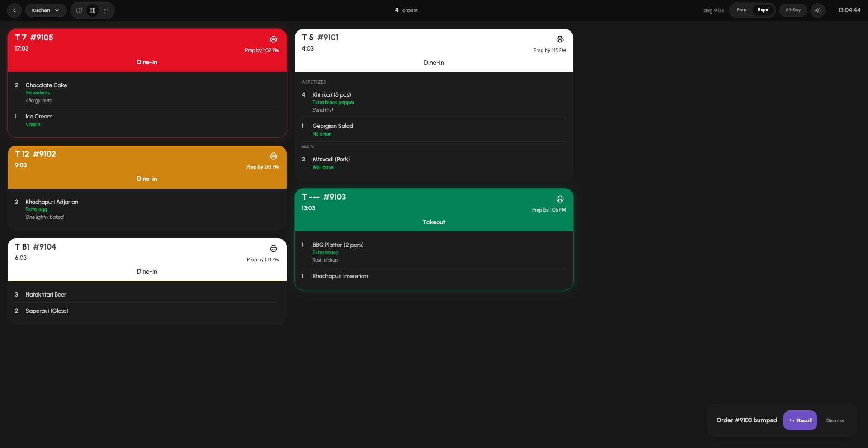This screenshot has width=868, height=448.
Task: Select the BBQ Platter (2 pers) item
Action: click(434, 252)
